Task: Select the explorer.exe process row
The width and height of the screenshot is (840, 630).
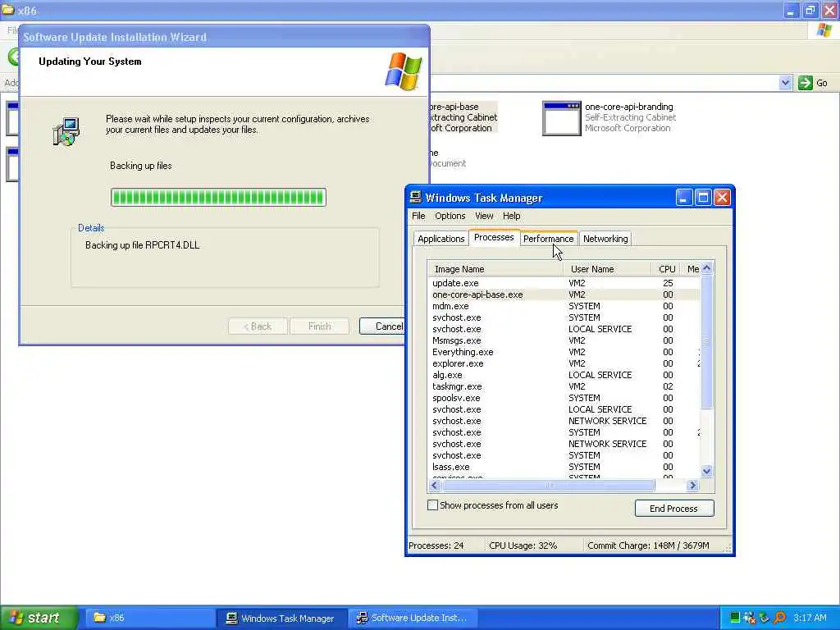Action: pyautogui.click(x=565, y=363)
